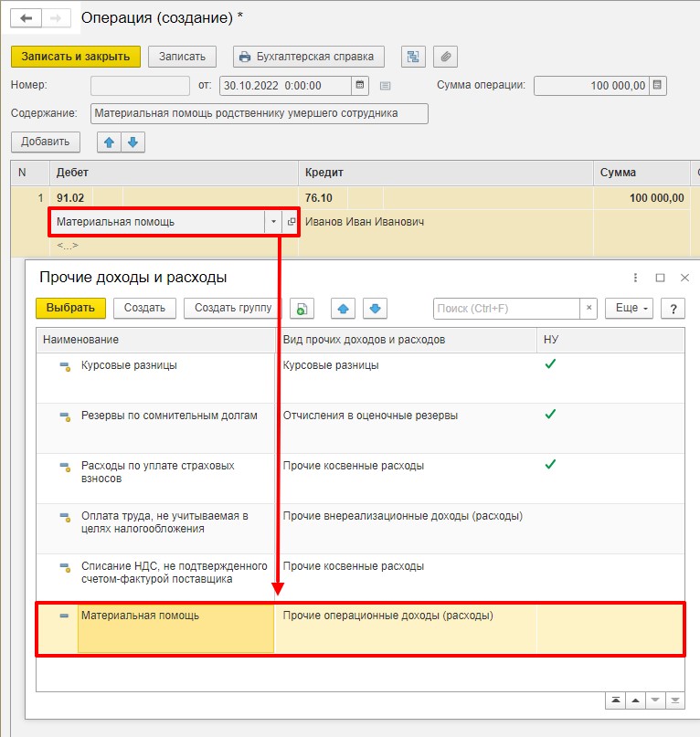Select debit account 91.02 cell
The image size is (700, 737).
70,198
